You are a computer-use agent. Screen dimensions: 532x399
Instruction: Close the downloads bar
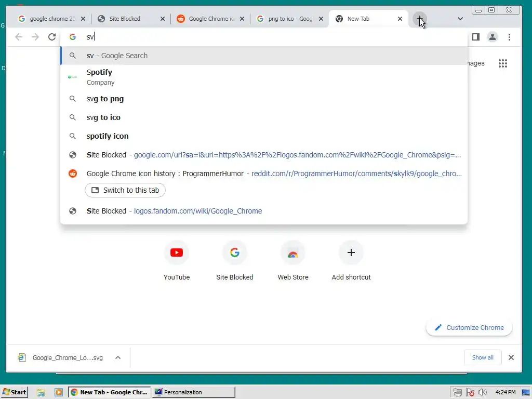click(x=511, y=357)
